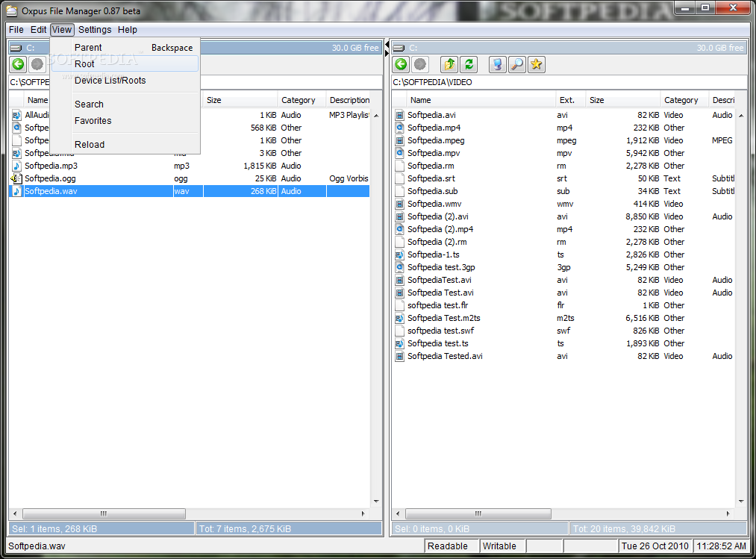Select Softpedia.rm in right pane
The image size is (756, 559).
[565, 166]
